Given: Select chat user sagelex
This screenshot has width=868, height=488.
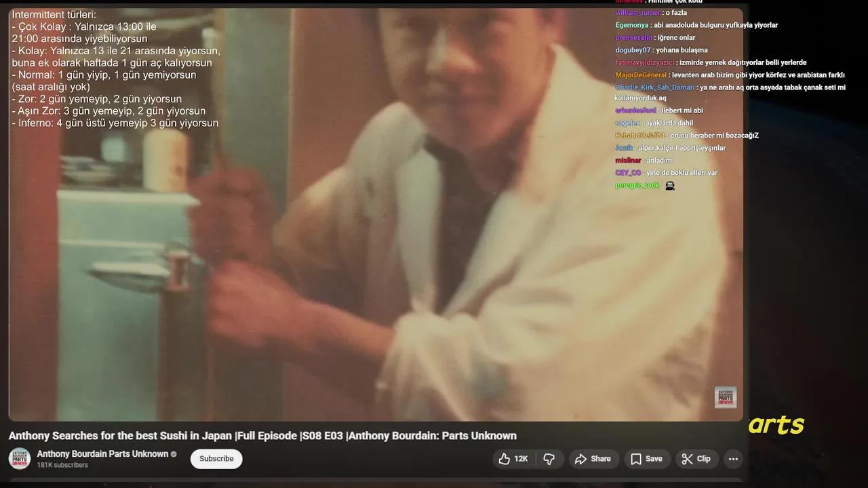Looking at the screenshot, I should click(x=627, y=123).
